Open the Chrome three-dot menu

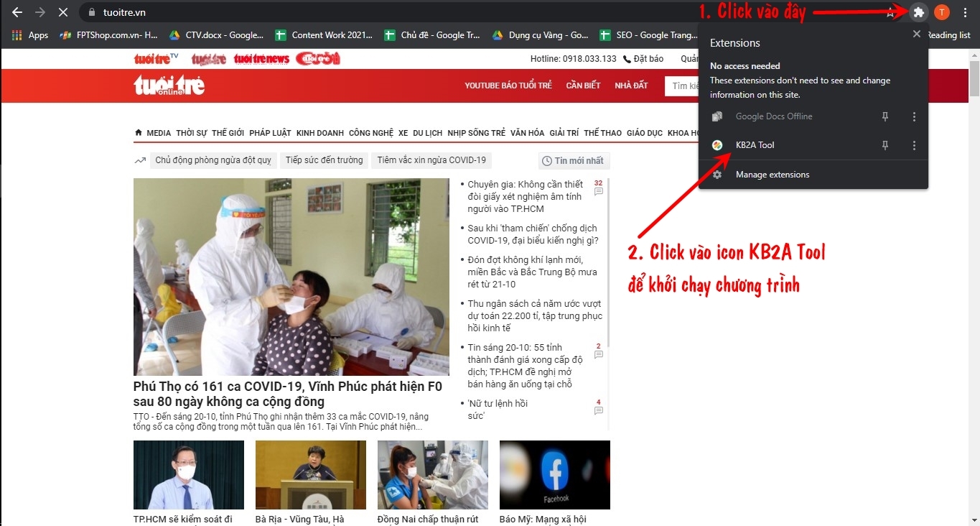click(965, 12)
